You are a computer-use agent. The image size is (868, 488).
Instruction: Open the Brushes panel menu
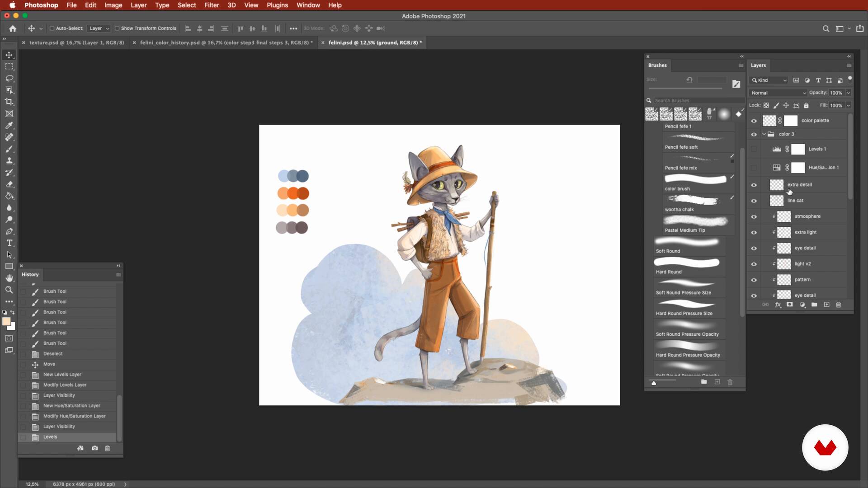pyautogui.click(x=741, y=66)
